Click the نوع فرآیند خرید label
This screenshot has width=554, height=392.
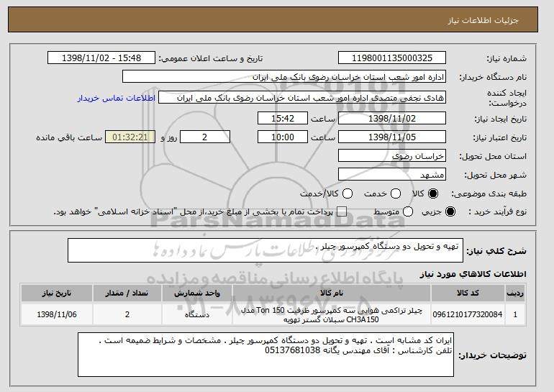tap(497, 211)
